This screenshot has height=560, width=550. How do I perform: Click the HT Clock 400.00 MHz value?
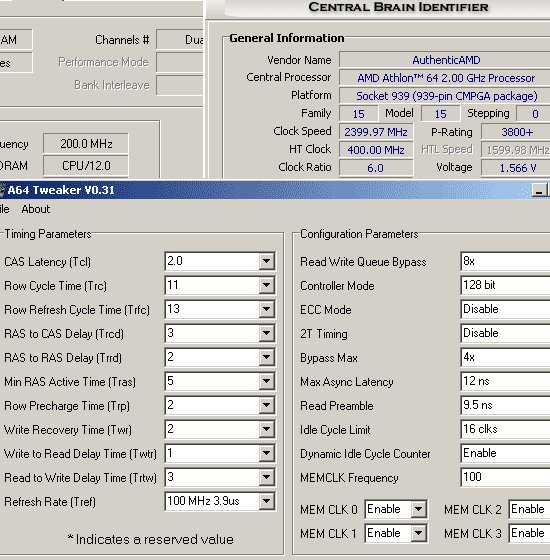[x=376, y=150]
